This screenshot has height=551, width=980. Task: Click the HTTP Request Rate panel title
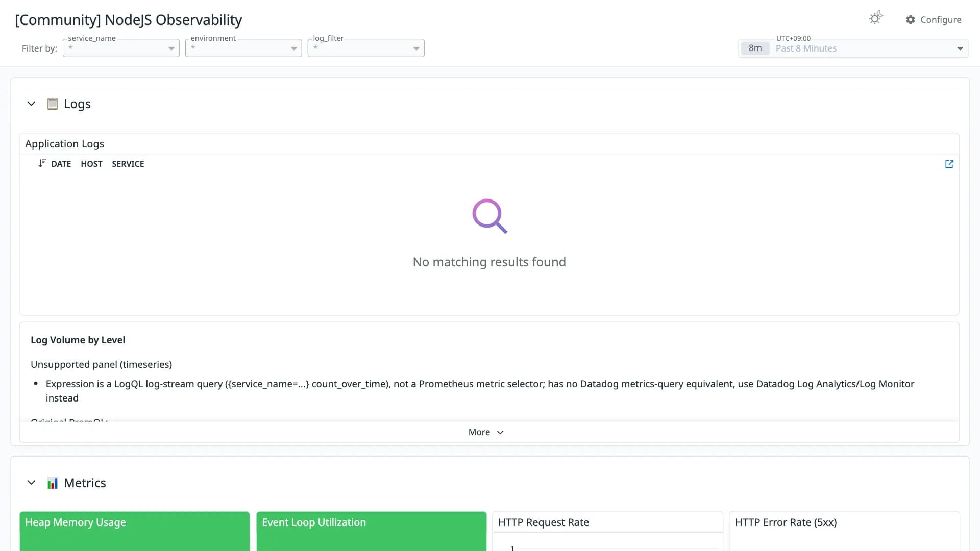[544, 522]
